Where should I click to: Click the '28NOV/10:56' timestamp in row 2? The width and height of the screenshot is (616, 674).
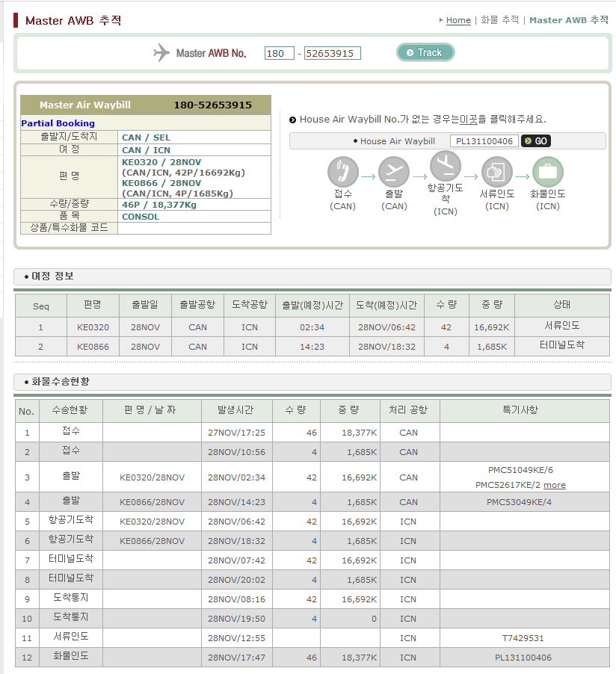236,452
